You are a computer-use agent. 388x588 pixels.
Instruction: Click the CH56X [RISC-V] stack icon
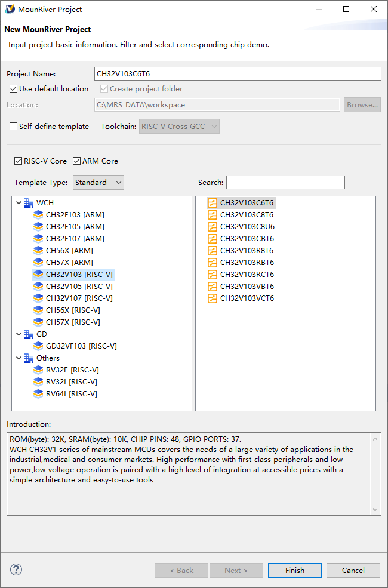[x=38, y=310]
